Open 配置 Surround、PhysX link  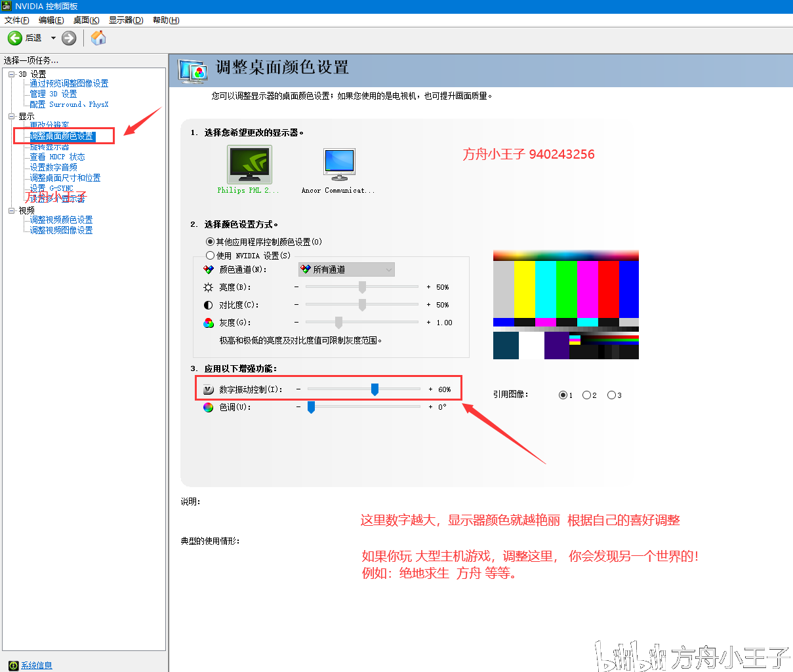[x=69, y=104]
